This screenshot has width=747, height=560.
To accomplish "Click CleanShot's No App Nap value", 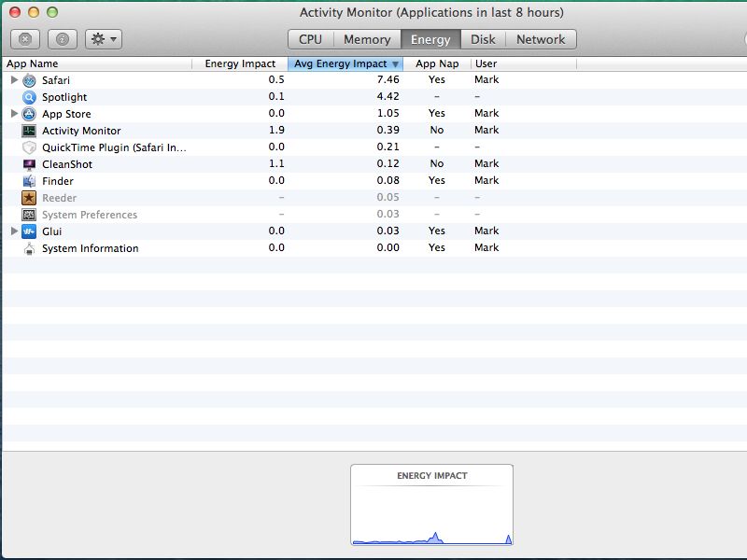I will 437,164.
